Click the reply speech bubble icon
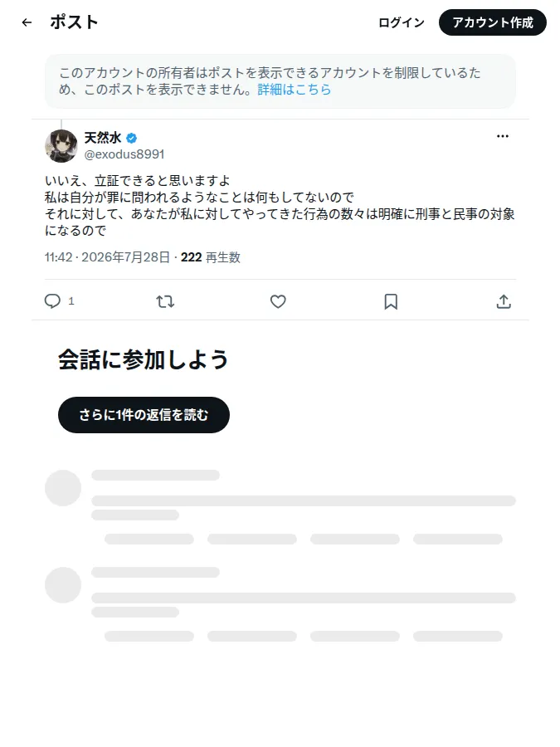560x747 pixels. [52, 301]
